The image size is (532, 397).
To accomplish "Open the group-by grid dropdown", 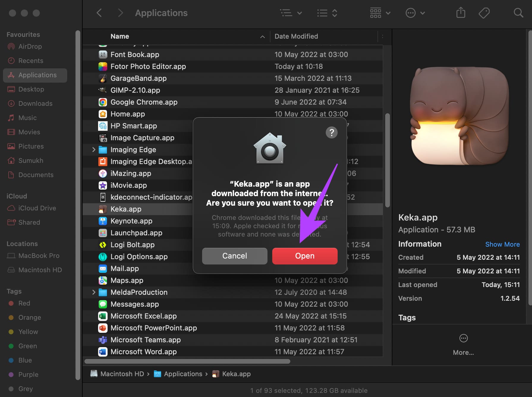I will (380, 13).
